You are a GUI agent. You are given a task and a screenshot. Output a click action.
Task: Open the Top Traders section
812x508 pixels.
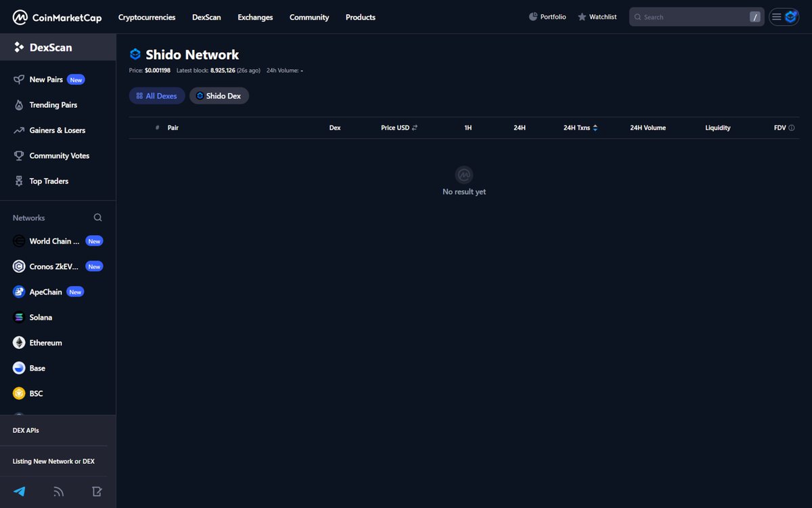pos(48,181)
